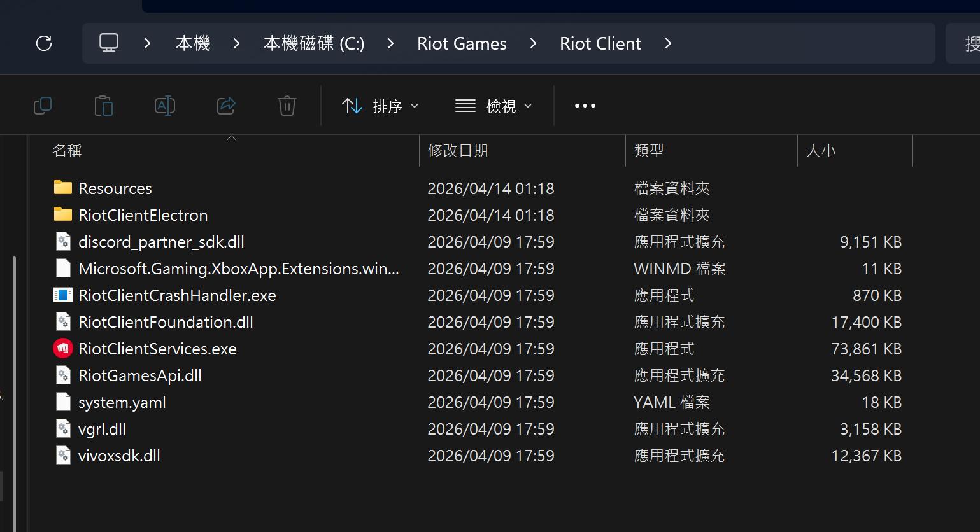The image size is (980, 532).
Task: Go to 本機 in breadcrumb path
Action: [193, 43]
